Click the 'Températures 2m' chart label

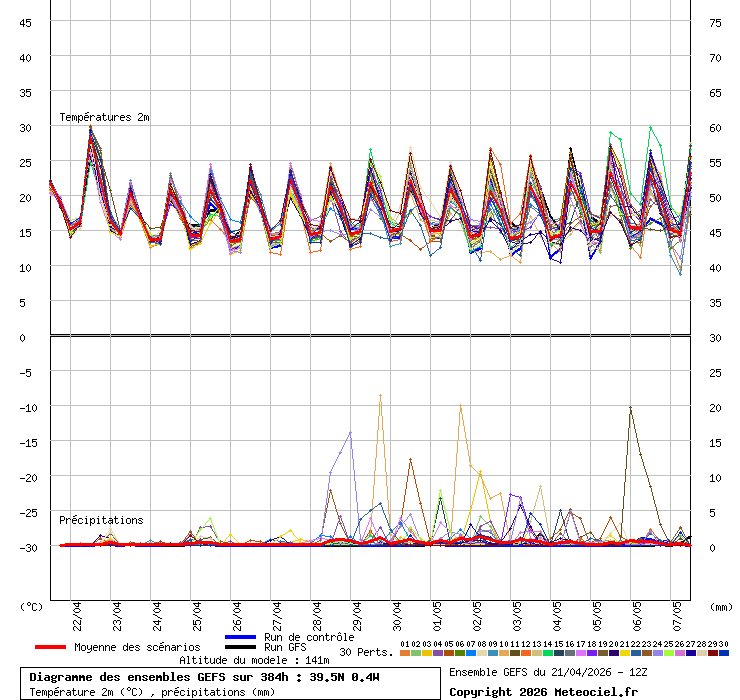coord(104,117)
